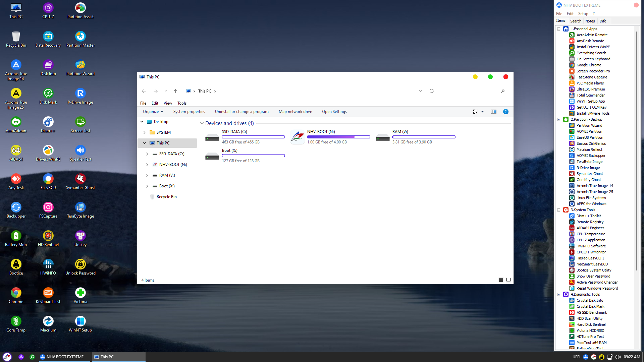Open the Crystal Disk Mark desktop icon labeled Disk Mark
Screen dimensions: 644x362
48,93
